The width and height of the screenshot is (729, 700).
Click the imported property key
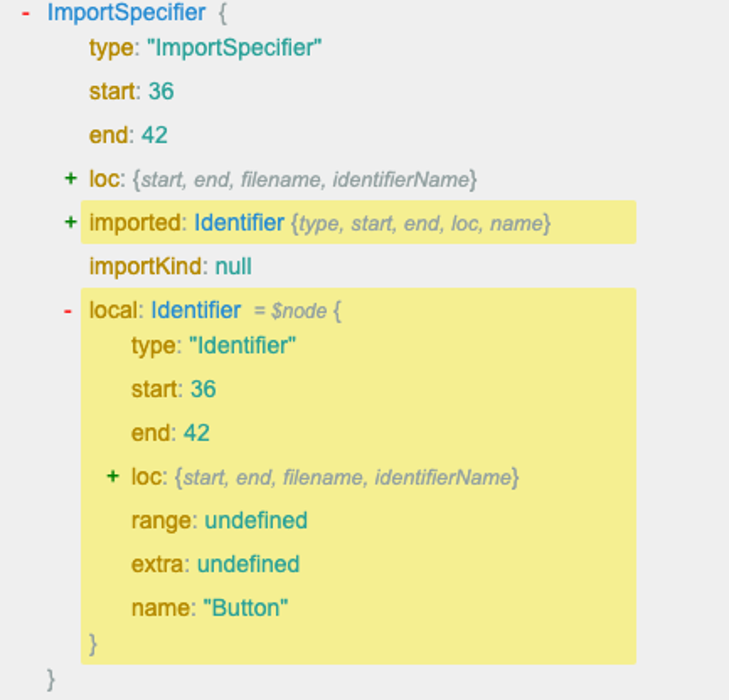point(135,223)
